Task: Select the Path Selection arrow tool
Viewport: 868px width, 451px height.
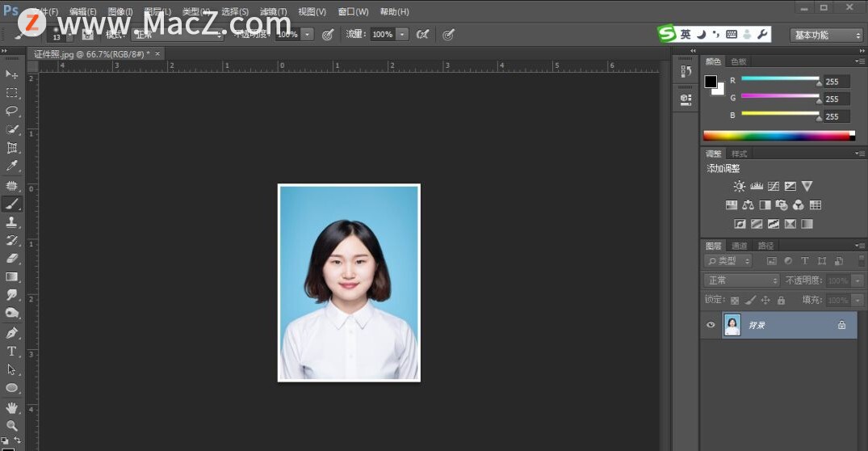Action: pyautogui.click(x=11, y=369)
